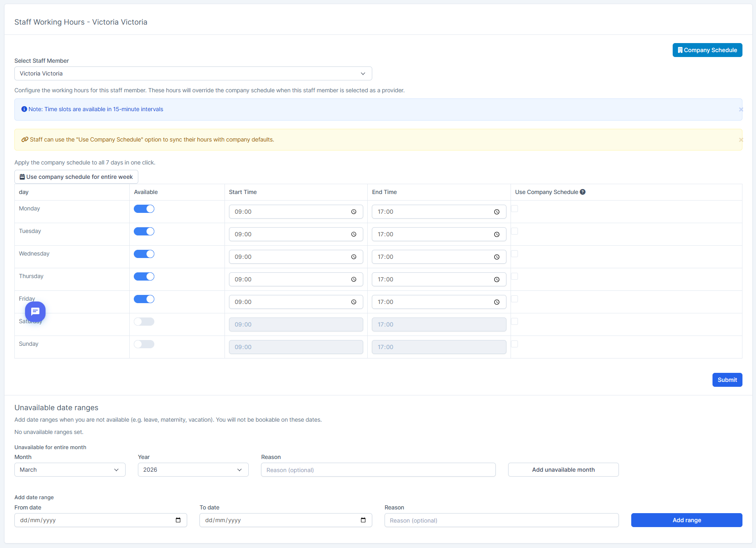Click the clock icon in Monday's start time
The image size is (756, 548).
click(x=353, y=212)
